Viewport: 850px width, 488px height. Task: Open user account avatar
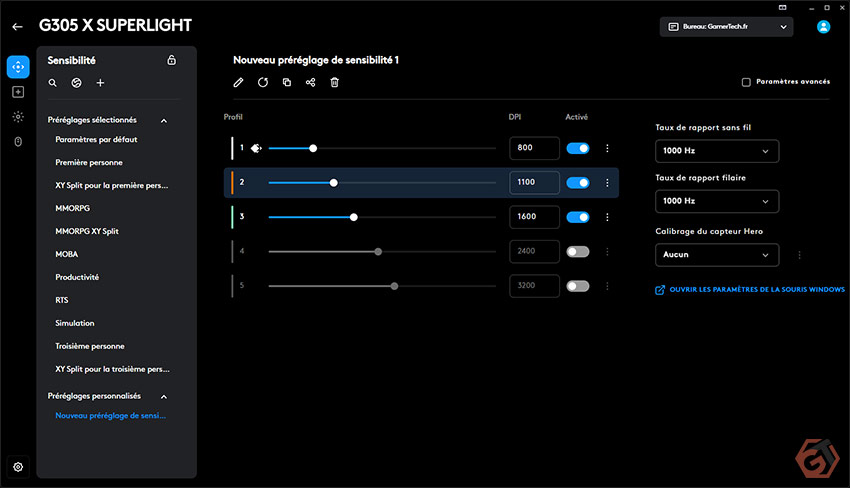point(823,27)
